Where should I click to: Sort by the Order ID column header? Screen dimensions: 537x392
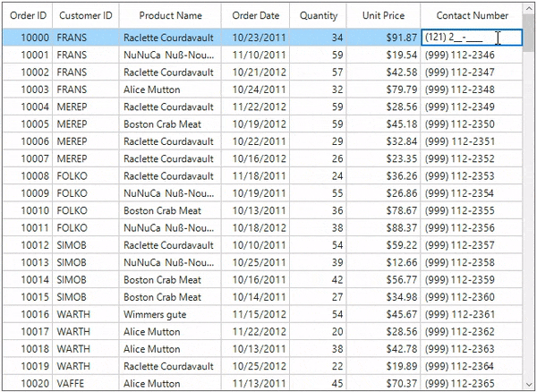coord(28,15)
